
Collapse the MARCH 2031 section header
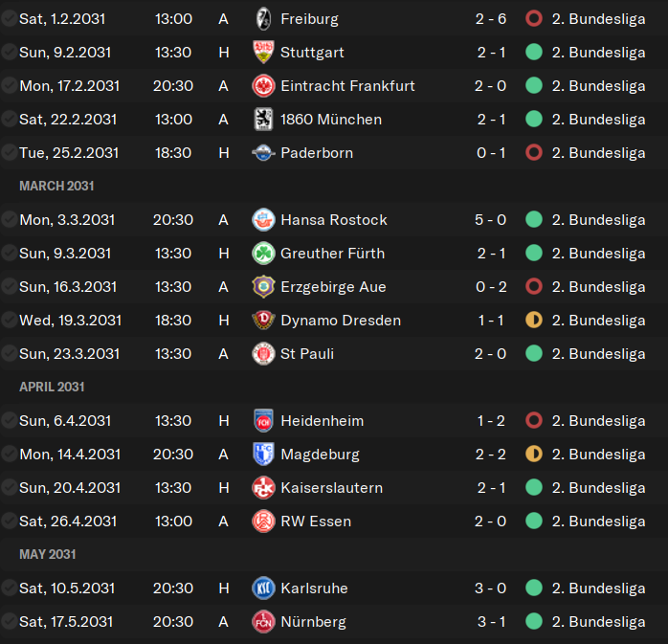pos(56,187)
